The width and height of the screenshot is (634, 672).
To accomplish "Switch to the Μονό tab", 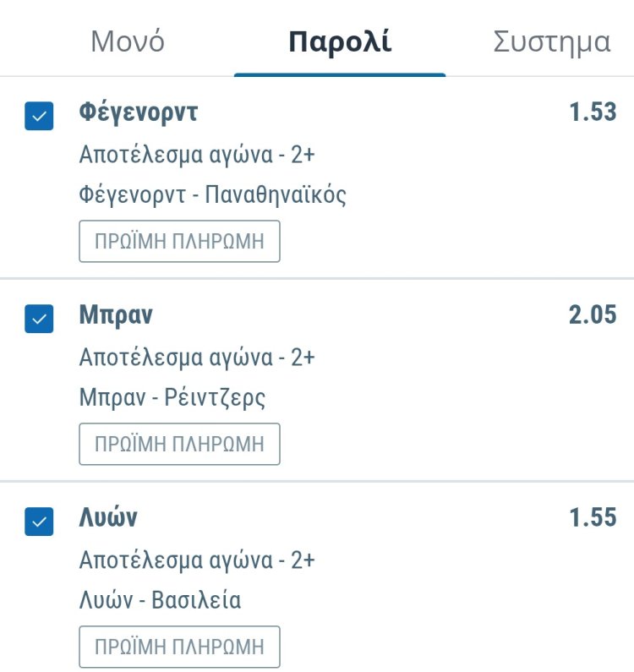I will [x=128, y=41].
